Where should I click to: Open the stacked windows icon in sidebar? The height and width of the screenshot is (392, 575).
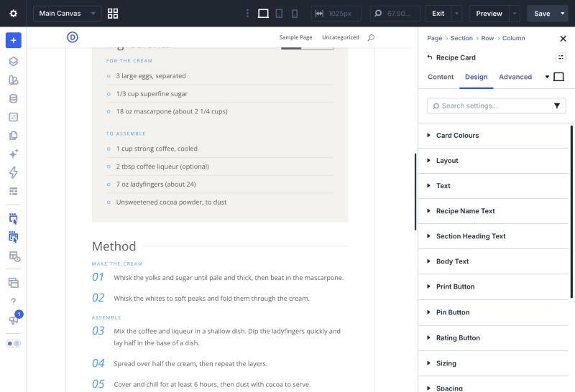(13, 282)
